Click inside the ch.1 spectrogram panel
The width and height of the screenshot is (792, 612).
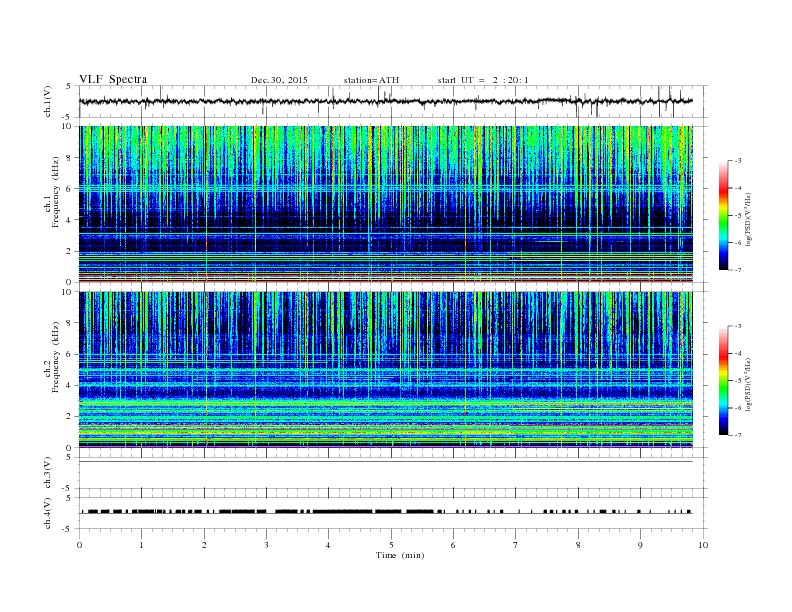point(385,204)
